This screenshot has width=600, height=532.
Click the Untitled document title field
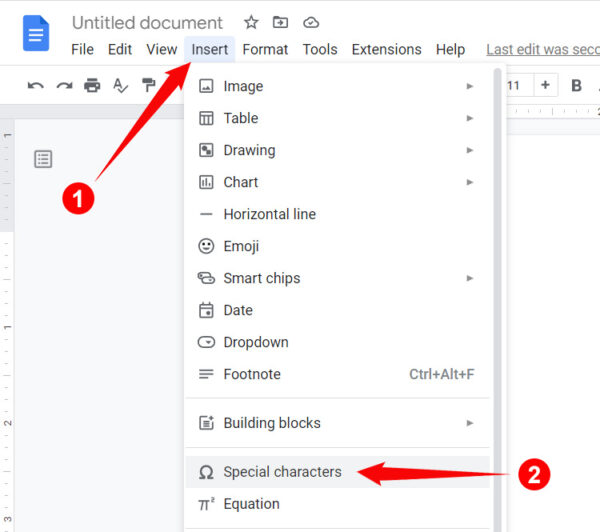pyautogui.click(x=147, y=22)
